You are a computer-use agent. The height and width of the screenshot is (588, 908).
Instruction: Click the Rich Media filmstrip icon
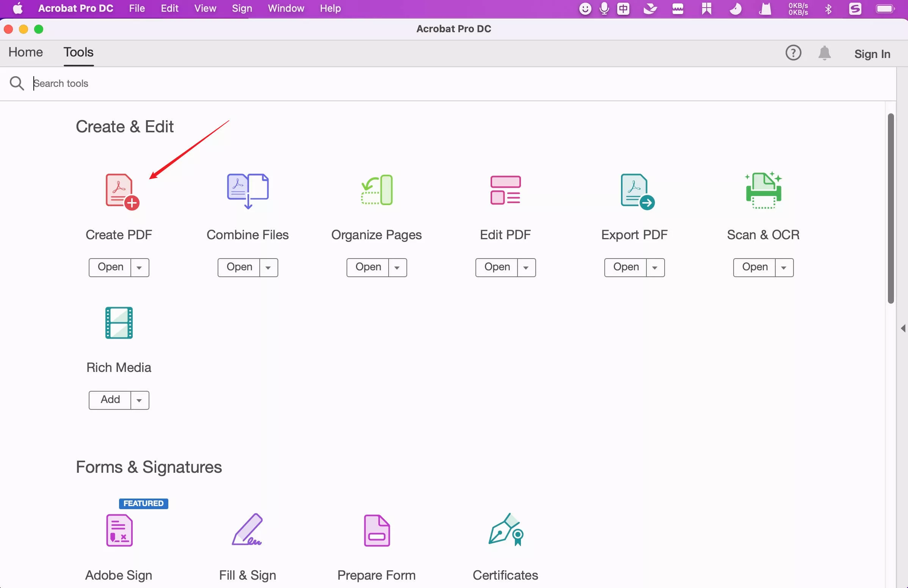coord(119,322)
